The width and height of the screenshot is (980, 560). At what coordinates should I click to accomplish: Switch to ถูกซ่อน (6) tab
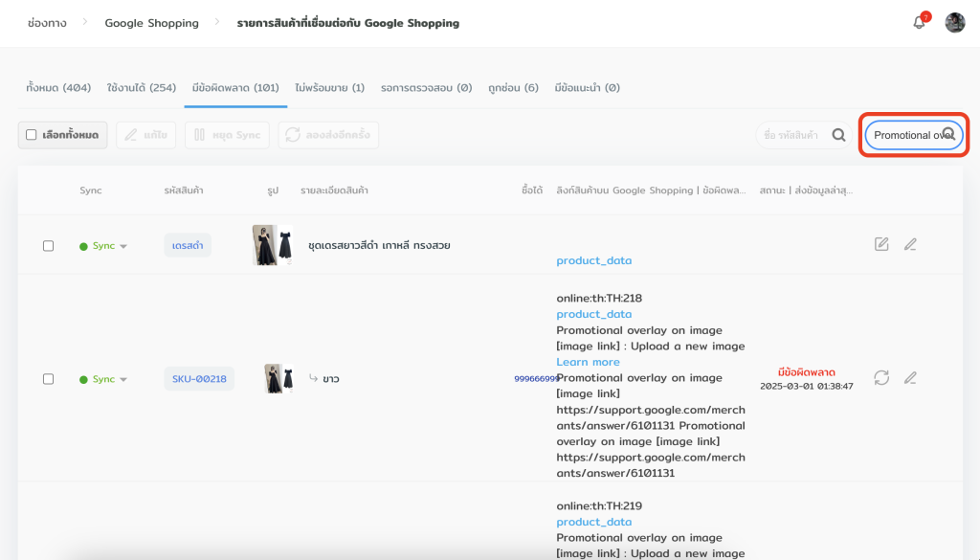pos(512,88)
